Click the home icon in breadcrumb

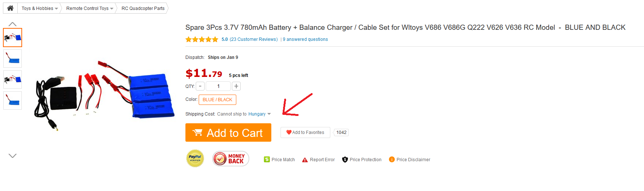tap(10, 8)
